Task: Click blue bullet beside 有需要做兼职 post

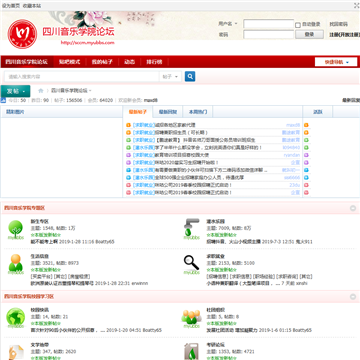Action: pos(128,170)
